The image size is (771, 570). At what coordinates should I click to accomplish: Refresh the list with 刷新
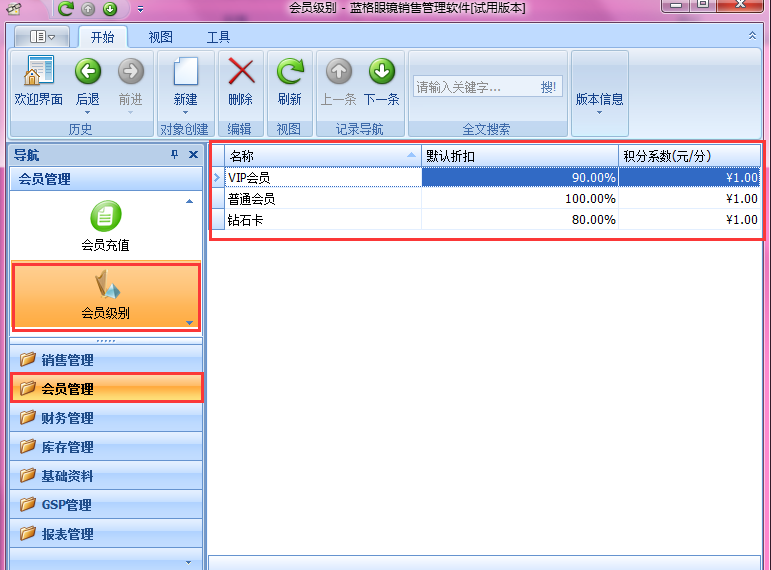coord(290,81)
